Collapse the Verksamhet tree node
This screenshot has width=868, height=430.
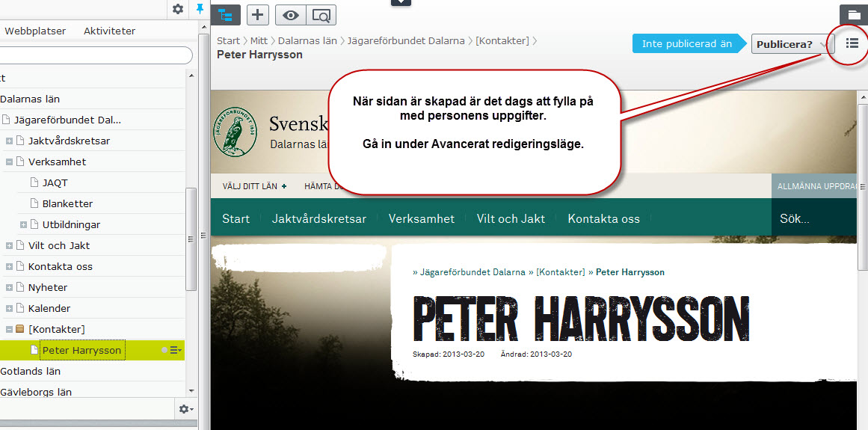[x=9, y=162]
